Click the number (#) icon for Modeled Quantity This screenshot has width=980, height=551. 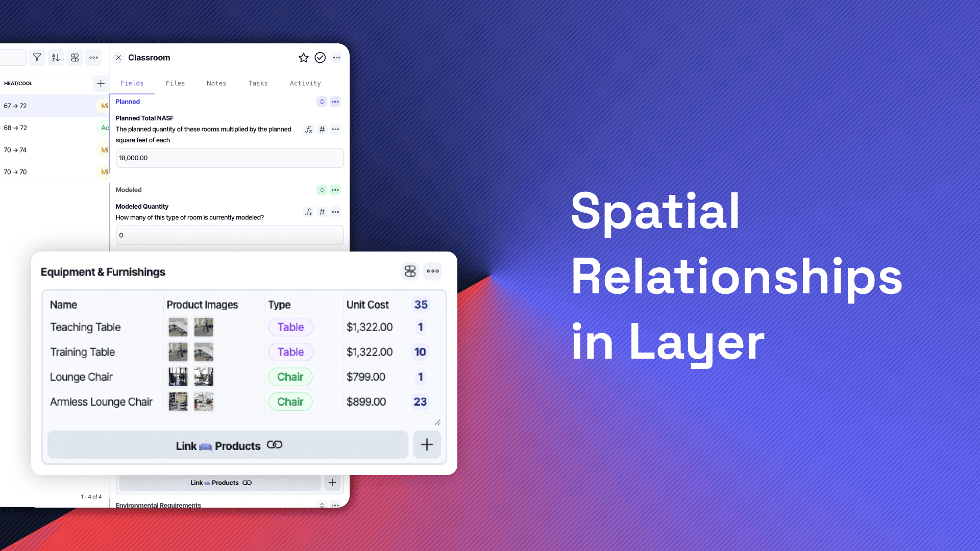tap(322, 212)
